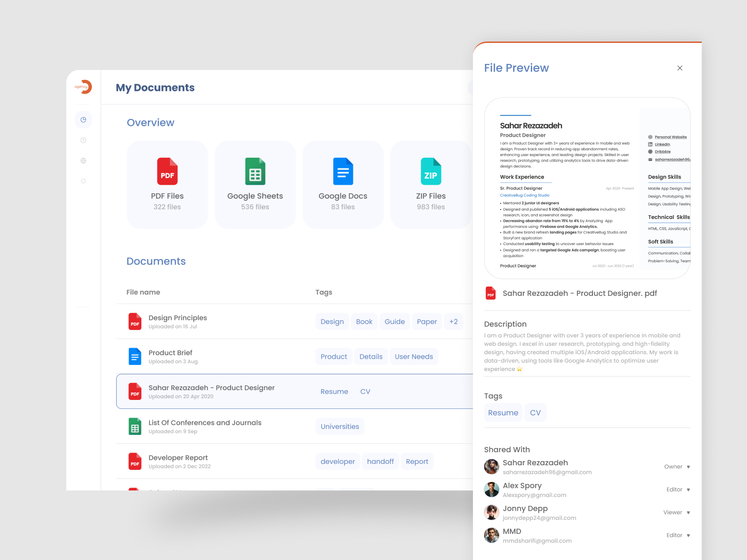This screenshot has width=747, height=560.
Task: Select the Google Sheets files icon
Action: [x=255, y=171]
